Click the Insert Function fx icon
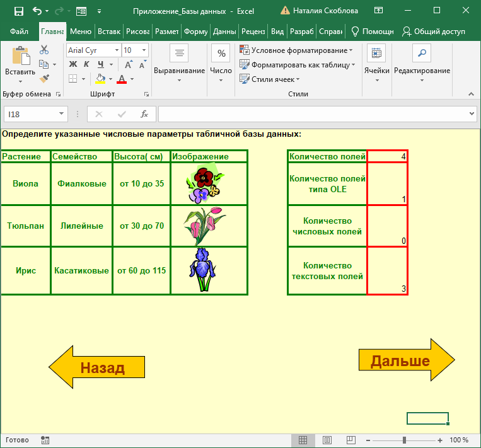 (x=144, y=114)
